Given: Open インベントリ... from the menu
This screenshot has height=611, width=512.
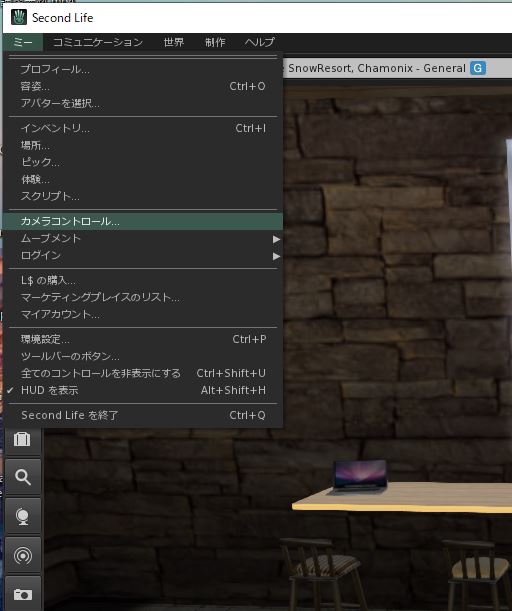Looking at the screenshot, I should [143, 128].
